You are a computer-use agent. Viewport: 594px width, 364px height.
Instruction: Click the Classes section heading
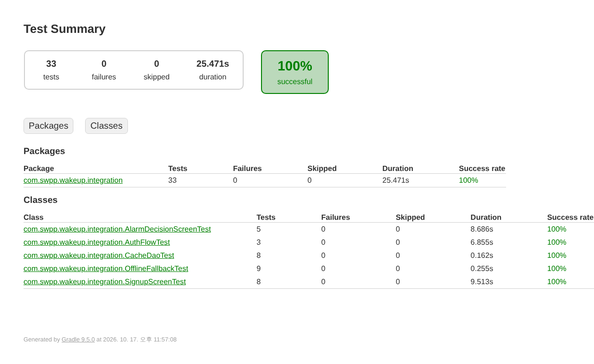40,200
